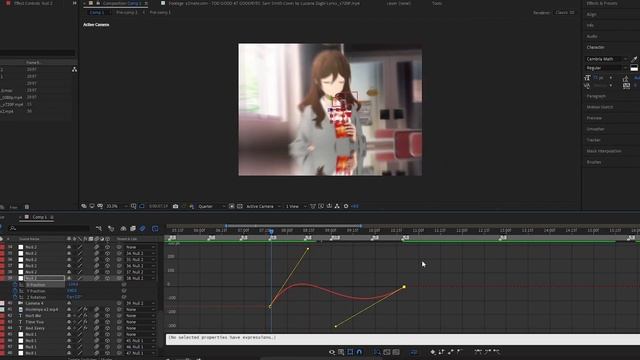640x360 pixels.
Task: Select the Comp 1 timeline tab
Action: point(40,217)
